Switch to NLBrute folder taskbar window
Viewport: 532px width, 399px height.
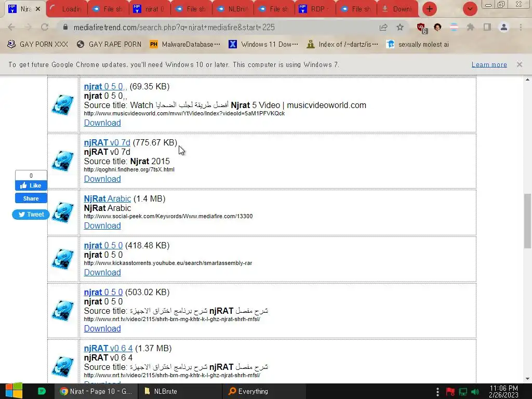pos(180,391)
